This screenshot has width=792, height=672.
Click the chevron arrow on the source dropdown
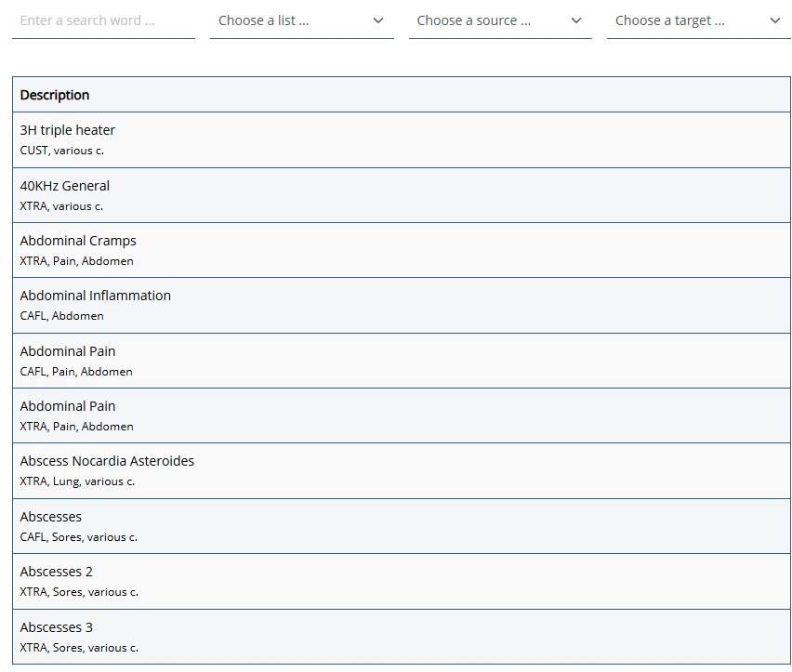pyautogui.click(x=575, y=20)
